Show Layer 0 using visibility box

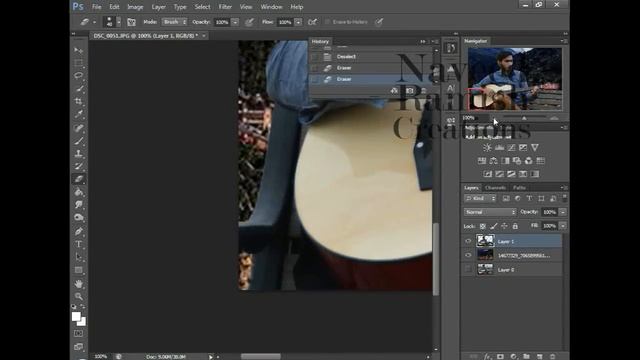(468, 269)
